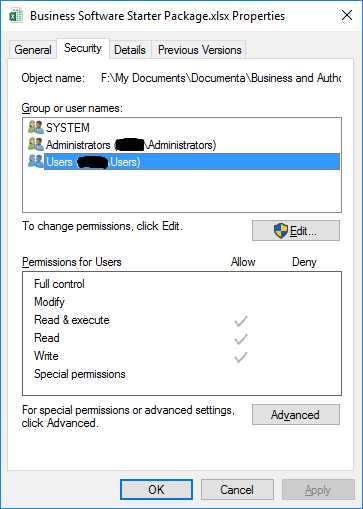Click the Object name path text

click(x=221, y=78)
